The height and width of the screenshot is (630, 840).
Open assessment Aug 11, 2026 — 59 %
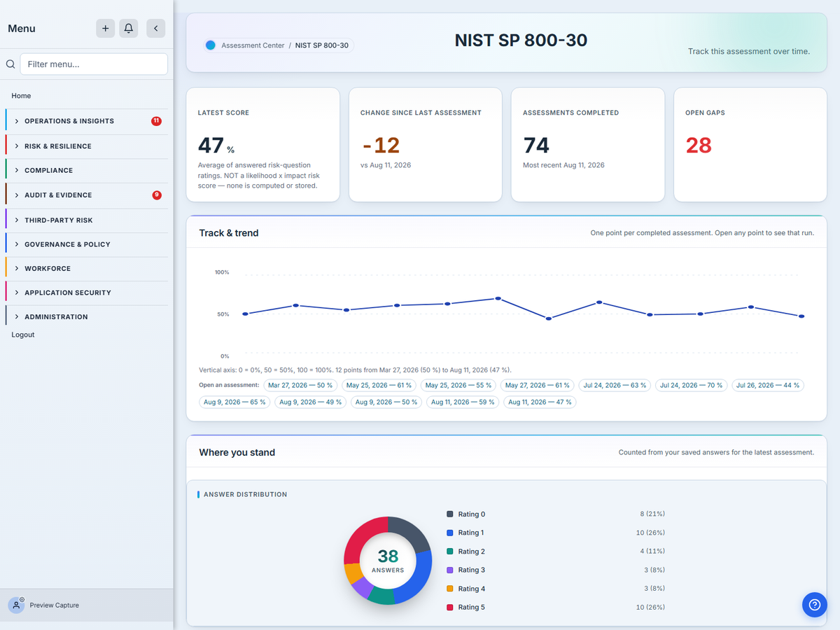(463, 402)
